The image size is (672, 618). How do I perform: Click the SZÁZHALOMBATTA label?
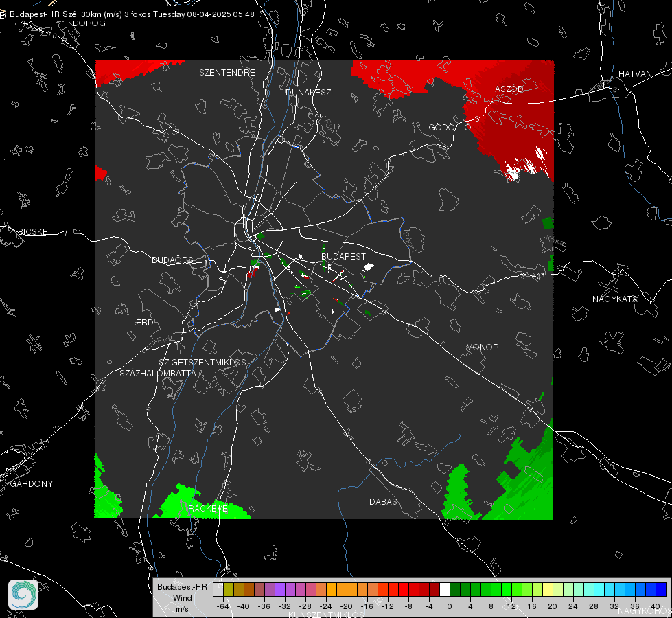coord(158,373)
